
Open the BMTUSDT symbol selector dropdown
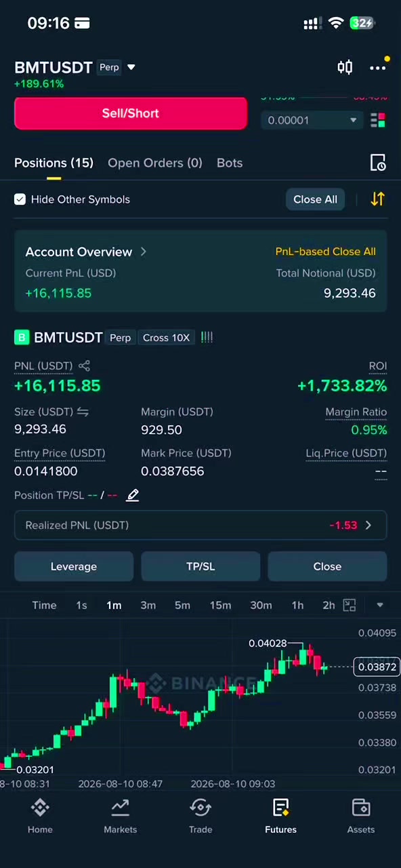coord(131,67)
